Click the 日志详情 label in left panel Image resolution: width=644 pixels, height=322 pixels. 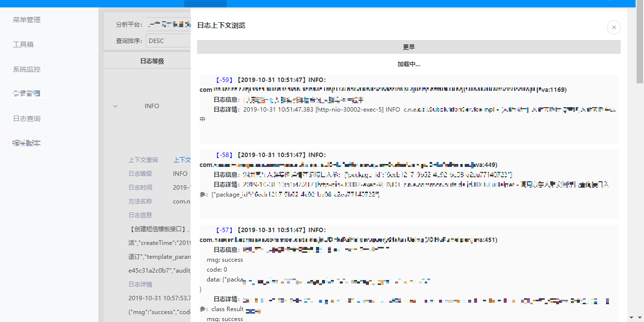click(x=140, y=284)
